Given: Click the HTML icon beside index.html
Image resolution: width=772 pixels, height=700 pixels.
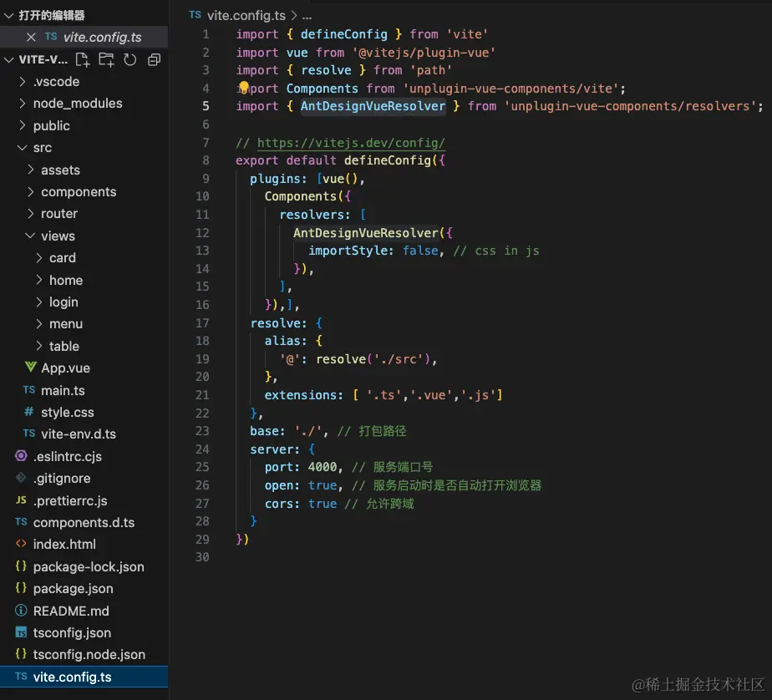Looking at the screenshot, I should tap(21, 544).
